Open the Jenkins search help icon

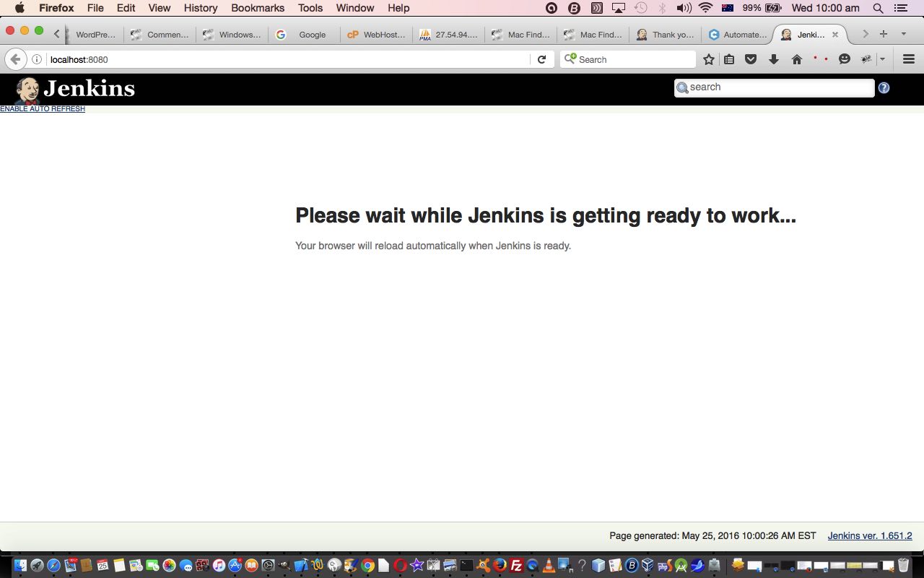point(884,87)
